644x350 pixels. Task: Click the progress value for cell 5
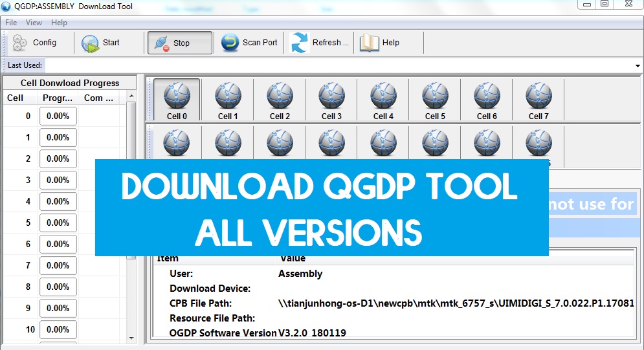pyautogui.click(x=58, y=223)
